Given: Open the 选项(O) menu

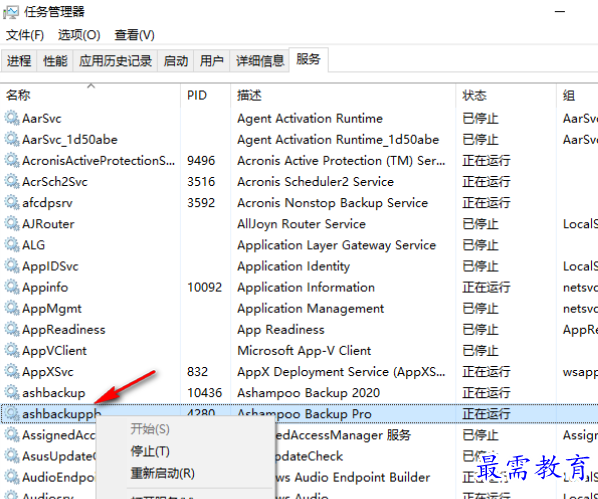Looking at the screenshot, I should point(79,35).
